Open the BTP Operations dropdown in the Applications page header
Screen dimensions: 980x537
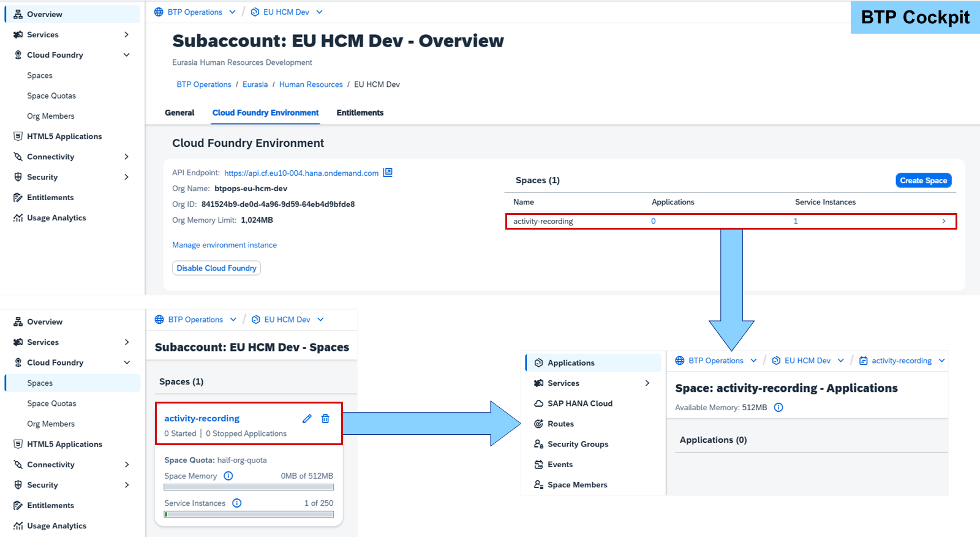(753, 361)
